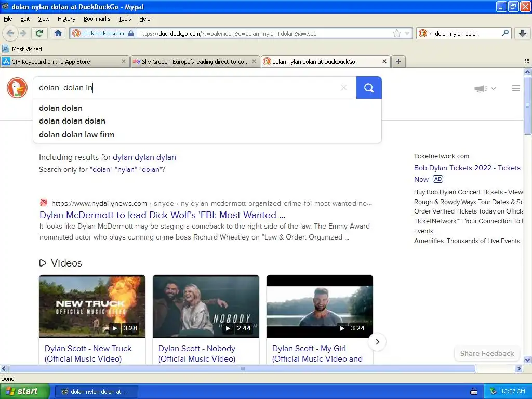Click the on-screen keyboard tray icon
This screenshot has width=532, height=399.
point(474,392)
